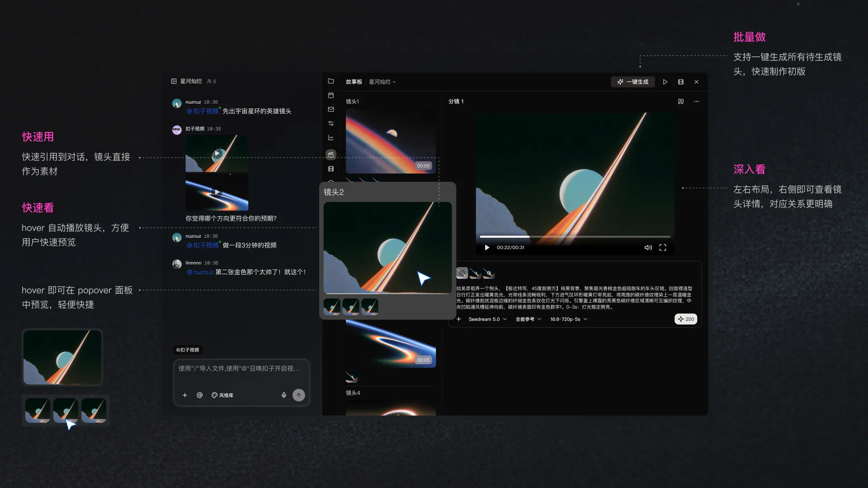
Task: Click the 扣子视频 bot avatar in chat
Action: pos(177,130)
